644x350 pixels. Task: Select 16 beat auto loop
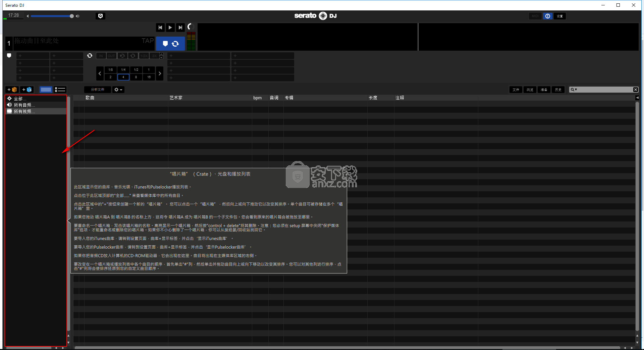point(149,77)
